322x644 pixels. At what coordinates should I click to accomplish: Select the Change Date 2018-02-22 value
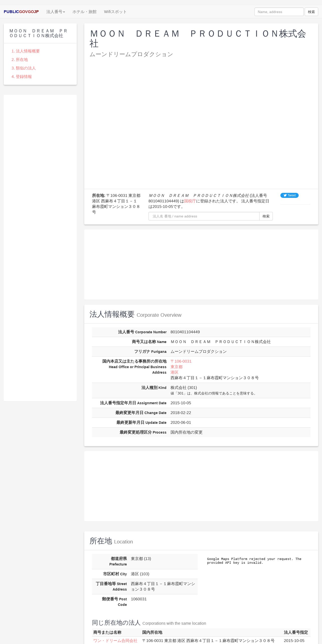tap(181, 413)
